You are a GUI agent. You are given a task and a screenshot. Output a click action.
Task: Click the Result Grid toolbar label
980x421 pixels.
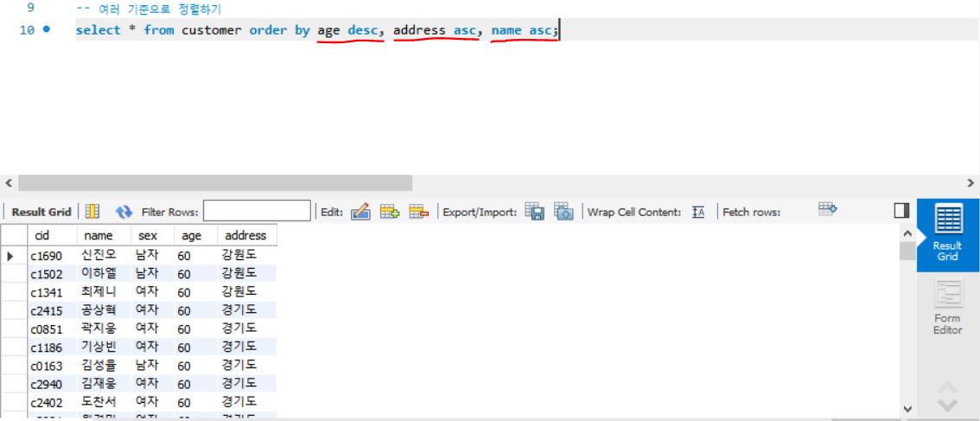pos(41,212)
